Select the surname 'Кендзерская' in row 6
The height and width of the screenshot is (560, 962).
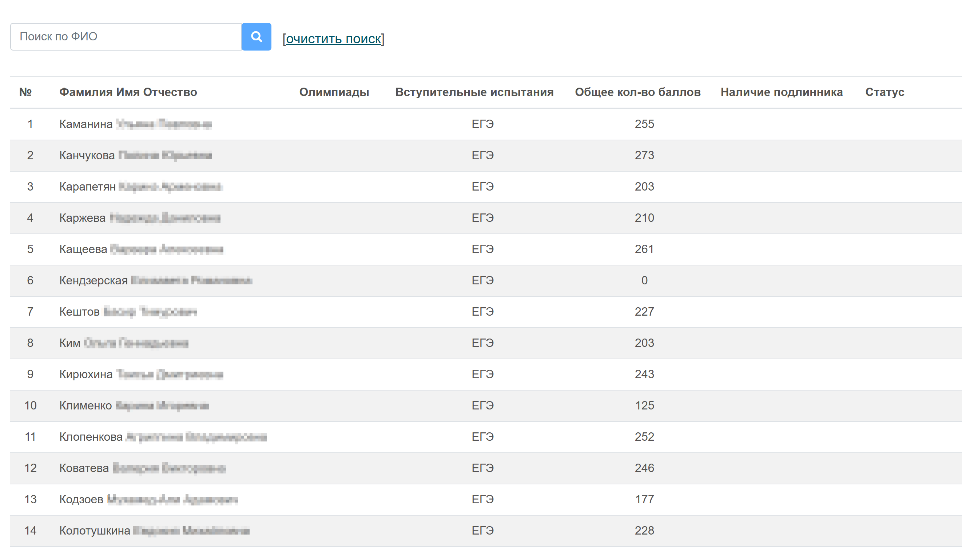coord(94,280)
